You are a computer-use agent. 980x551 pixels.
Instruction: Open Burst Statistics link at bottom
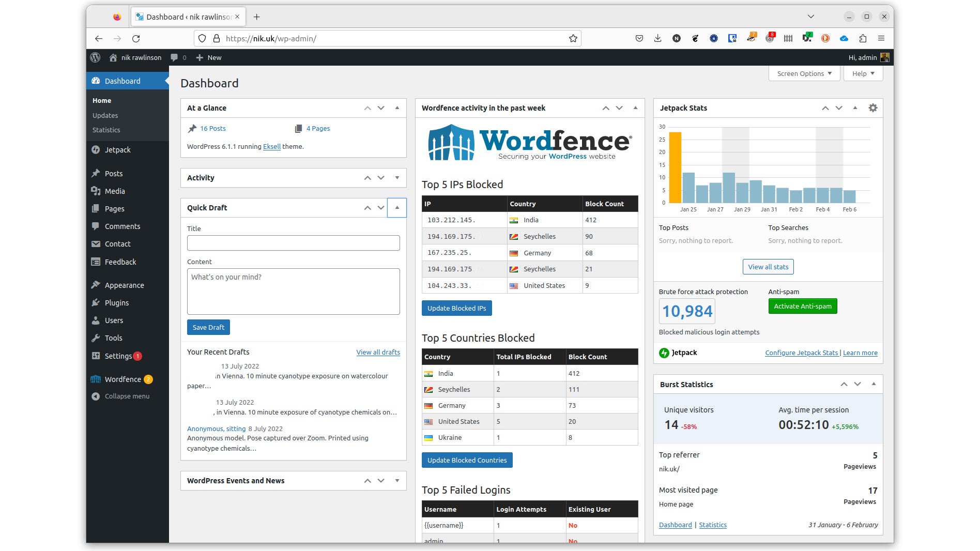[713, 525]
